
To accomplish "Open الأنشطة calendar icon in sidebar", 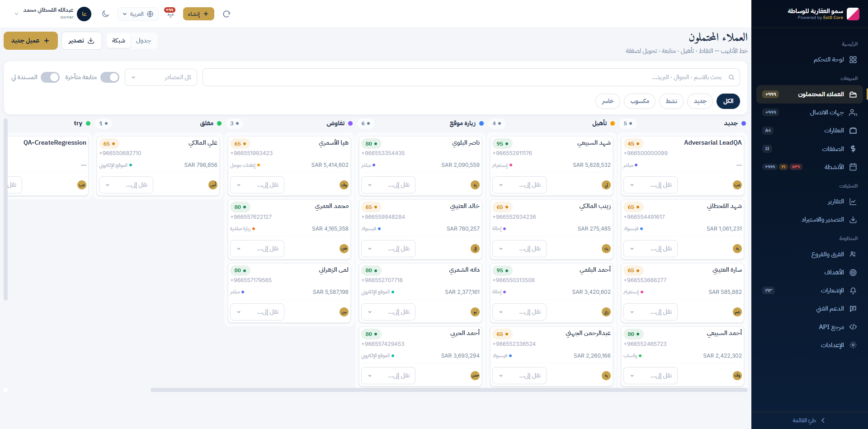I will 853,167.
